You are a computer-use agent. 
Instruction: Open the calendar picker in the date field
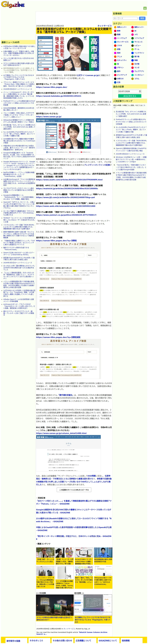point(140,91)
